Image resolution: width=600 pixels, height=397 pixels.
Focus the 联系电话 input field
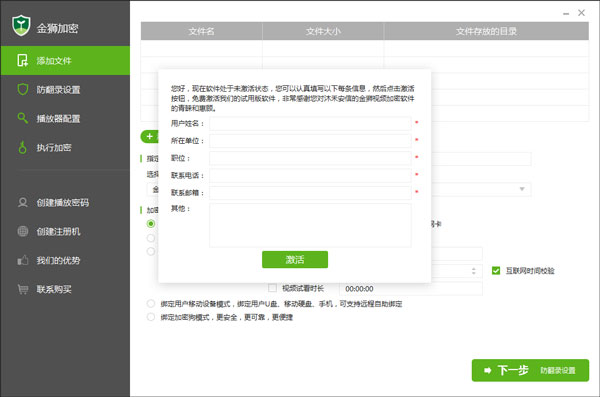click(x=310, y=175)
